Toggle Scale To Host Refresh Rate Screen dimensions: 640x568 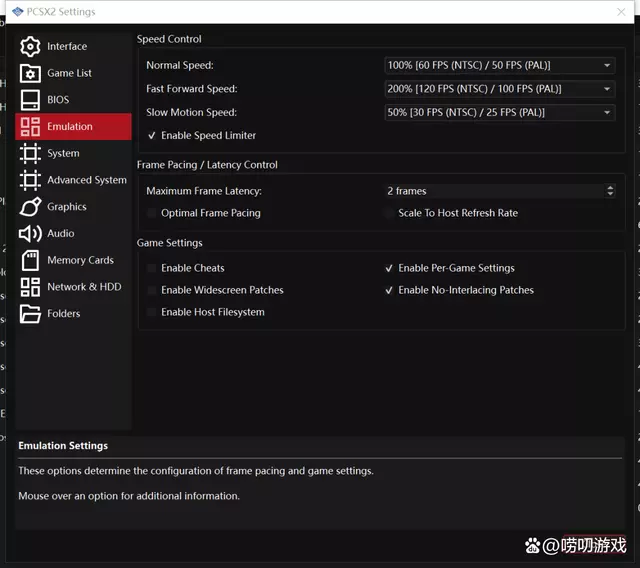pyautogui.click(x=389, y=213)
